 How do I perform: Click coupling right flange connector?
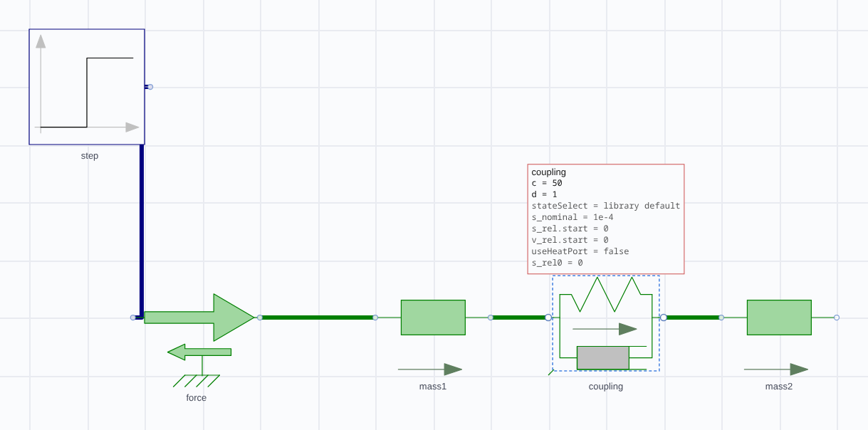point(664,318)
